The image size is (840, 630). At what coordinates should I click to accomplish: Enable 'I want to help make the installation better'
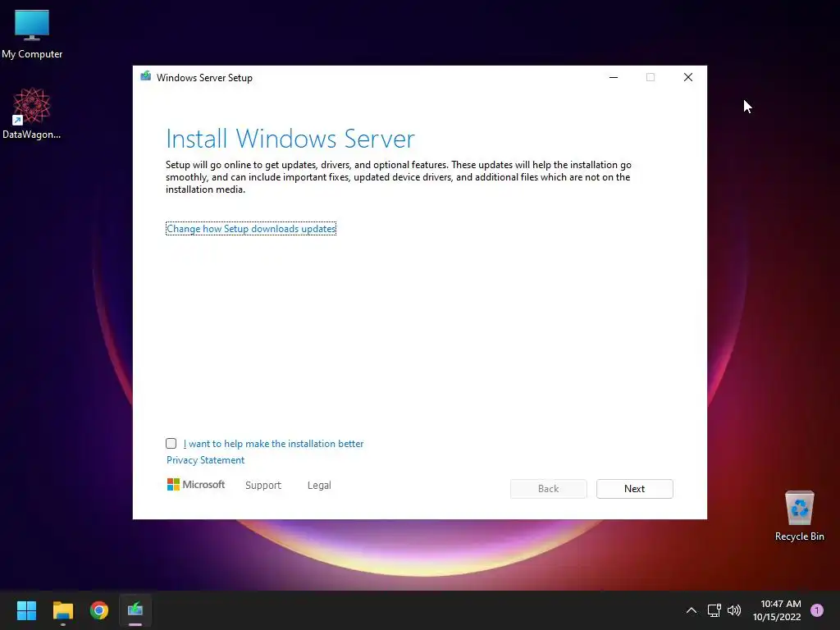(x=171, y=443)
